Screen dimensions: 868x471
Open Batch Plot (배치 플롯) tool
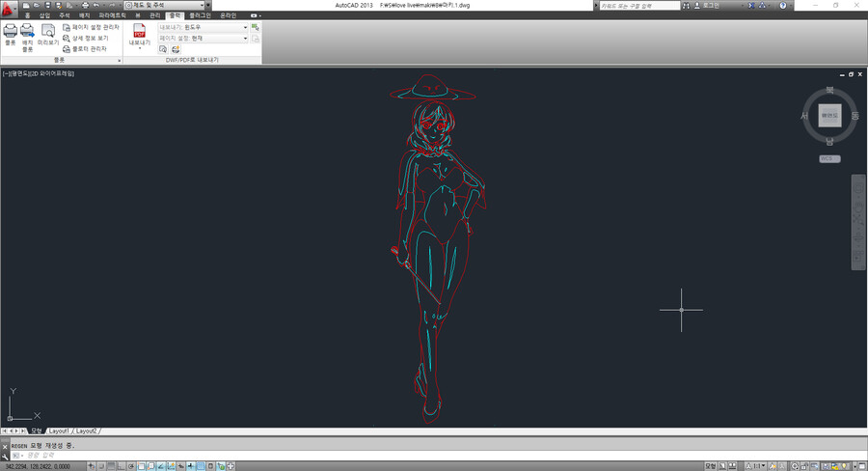point(27,32)
